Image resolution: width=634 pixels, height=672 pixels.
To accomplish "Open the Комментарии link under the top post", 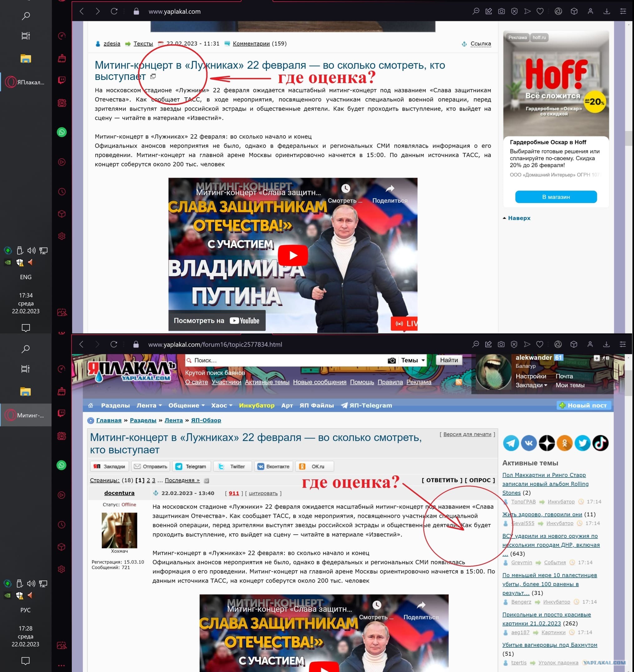I will pyautogui.click(x=251, y=44).
